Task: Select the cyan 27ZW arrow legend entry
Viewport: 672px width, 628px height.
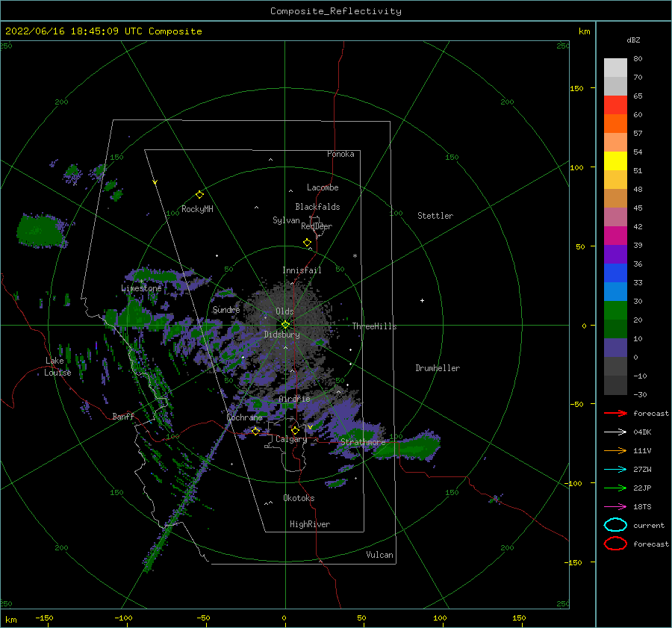Action: [x=615, y=470]
